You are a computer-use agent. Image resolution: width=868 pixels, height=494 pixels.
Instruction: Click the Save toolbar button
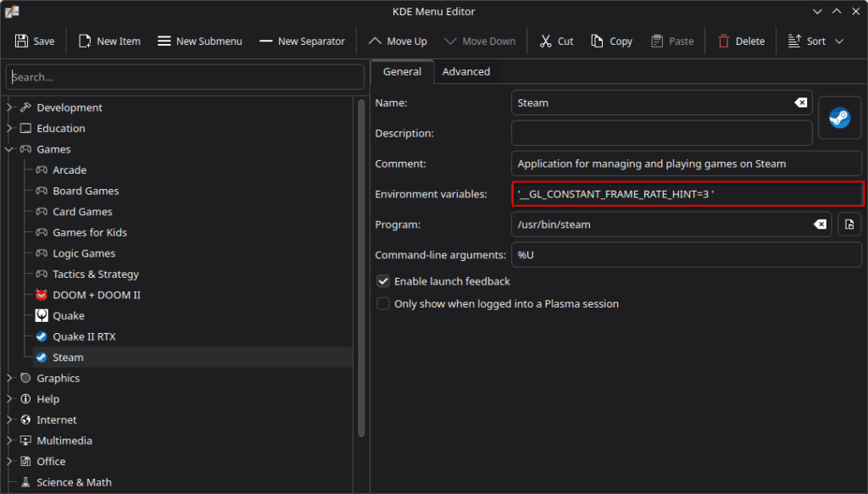click(x=34, y=41)
